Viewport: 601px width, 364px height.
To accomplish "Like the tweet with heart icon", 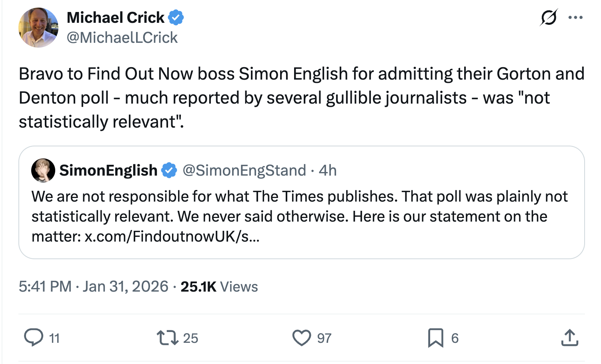I will [301, 338].
